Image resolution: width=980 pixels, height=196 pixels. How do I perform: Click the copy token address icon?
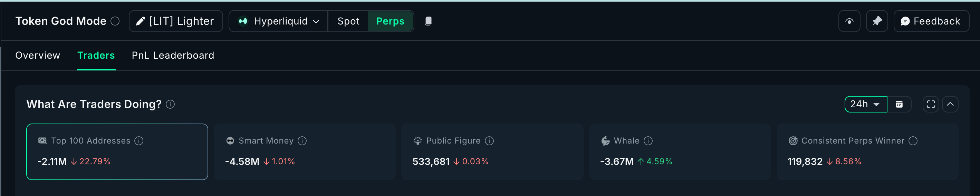click(x=428, y=21)
